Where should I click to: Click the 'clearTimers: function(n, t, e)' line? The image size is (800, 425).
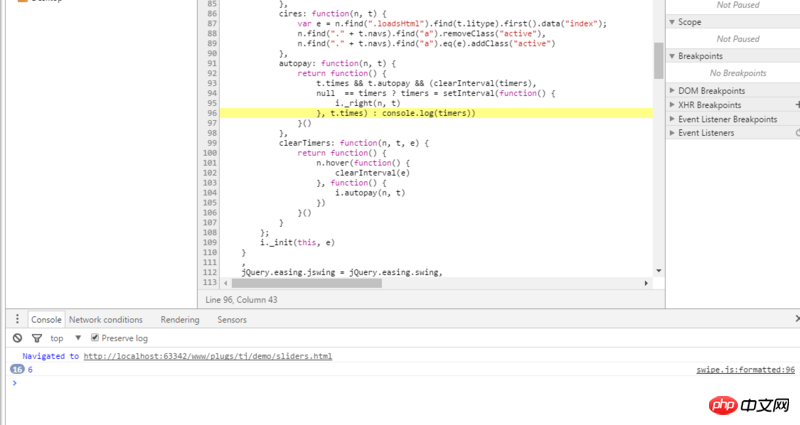(354, 143)
